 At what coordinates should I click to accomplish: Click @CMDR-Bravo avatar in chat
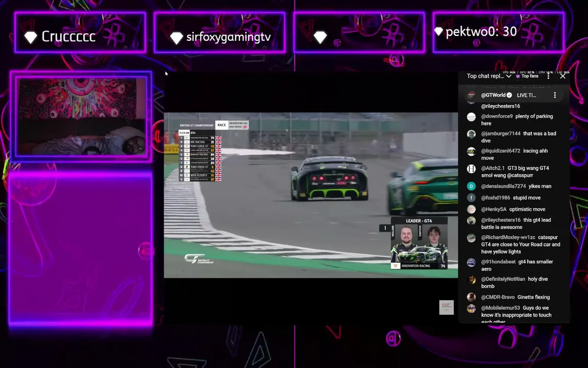point(471,297)
